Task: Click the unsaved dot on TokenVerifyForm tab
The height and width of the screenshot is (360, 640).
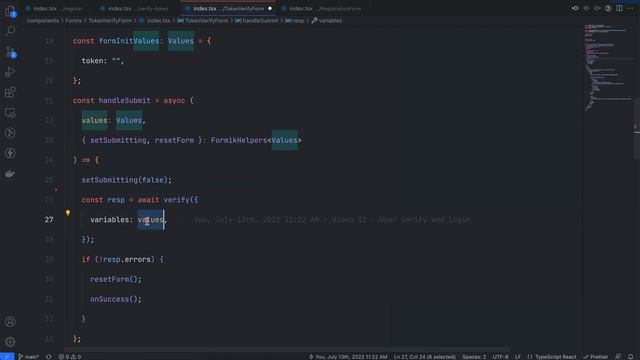Action: tap(270, 9)
